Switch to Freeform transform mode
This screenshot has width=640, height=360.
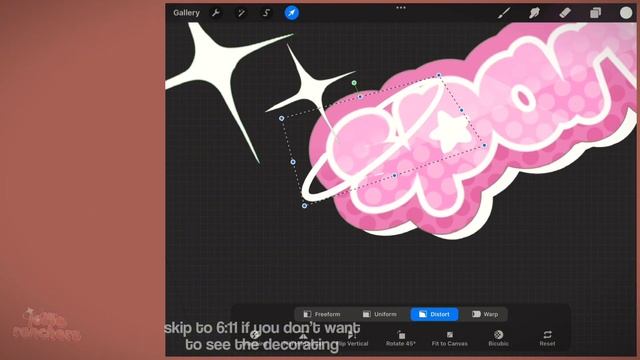(x=322, y=314)
